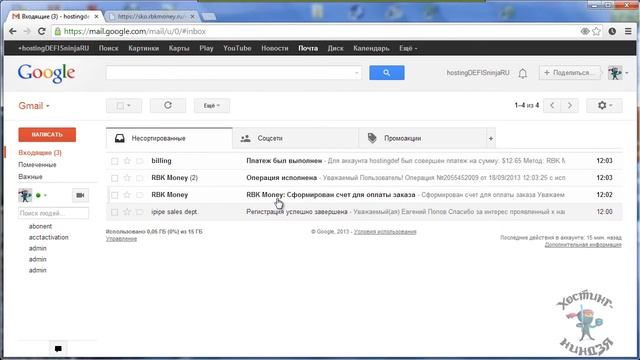The image size is (640, 360).
Task: Switch to the Промоакции tab
Action: (x=422, y=138)
